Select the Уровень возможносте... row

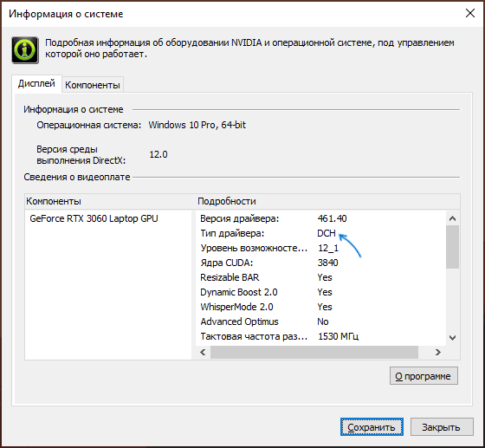pyautogui.click(x=320, y=248)
